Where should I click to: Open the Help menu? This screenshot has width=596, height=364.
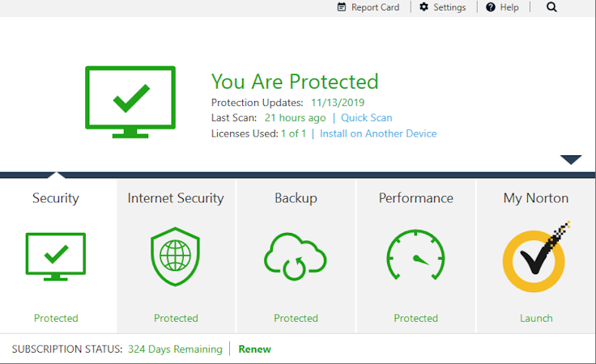502,7
